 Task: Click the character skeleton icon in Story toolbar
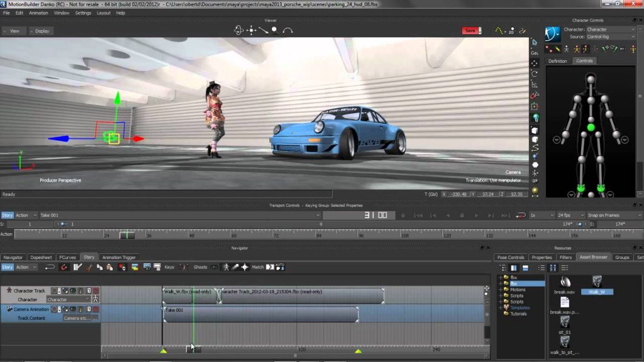click(x=225, y=267)
